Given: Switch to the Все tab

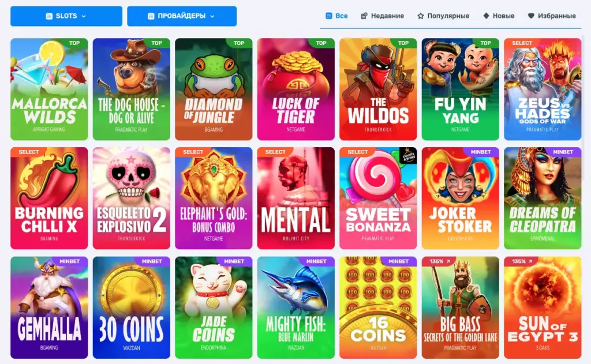Looking at the screenshot, I should [336, 16].
